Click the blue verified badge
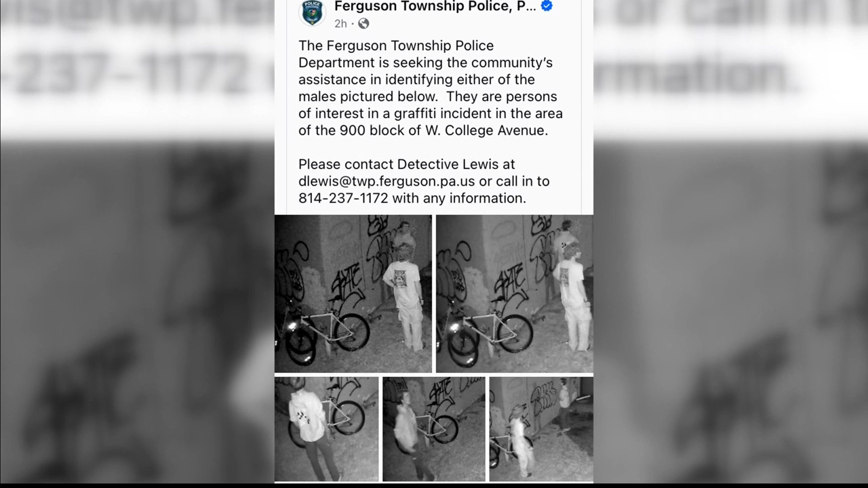 [x=547, y=6]
